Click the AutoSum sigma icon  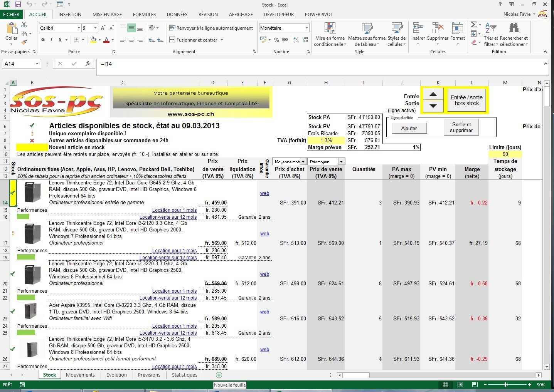tap(474, 25)
